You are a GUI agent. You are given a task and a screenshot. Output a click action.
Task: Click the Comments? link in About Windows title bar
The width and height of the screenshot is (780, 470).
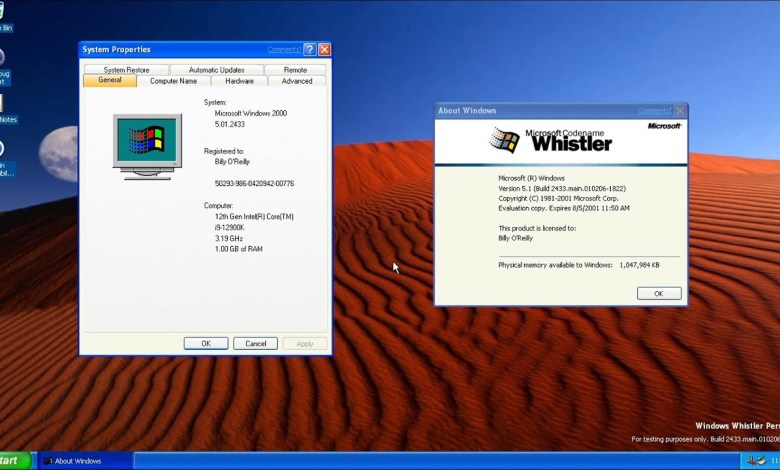[655, 110]
